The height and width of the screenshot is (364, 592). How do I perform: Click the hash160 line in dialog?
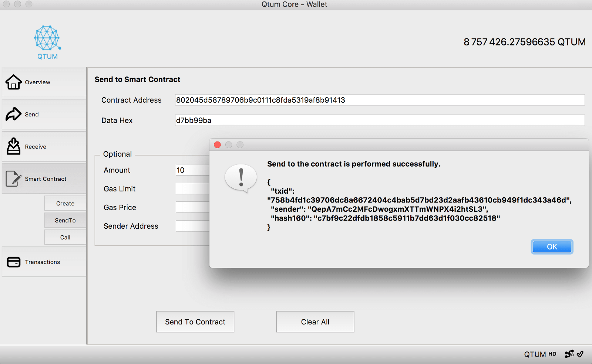tap(385, 218)
